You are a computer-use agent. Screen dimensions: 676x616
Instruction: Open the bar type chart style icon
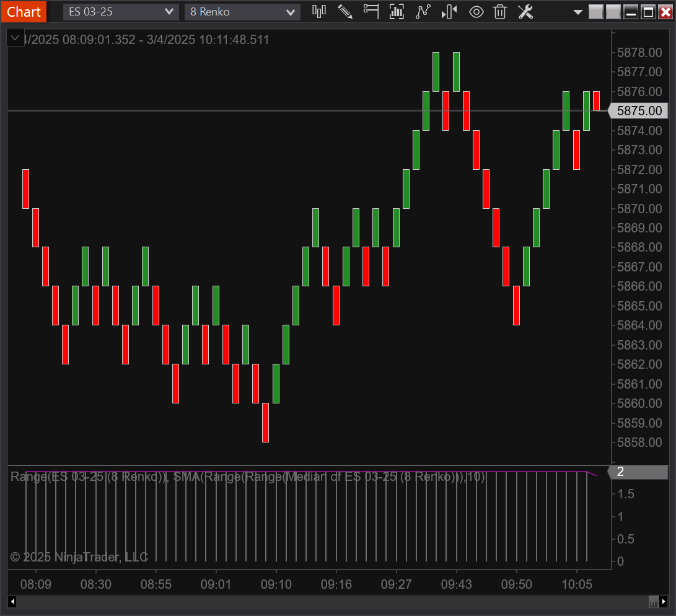tap(319, 12)
